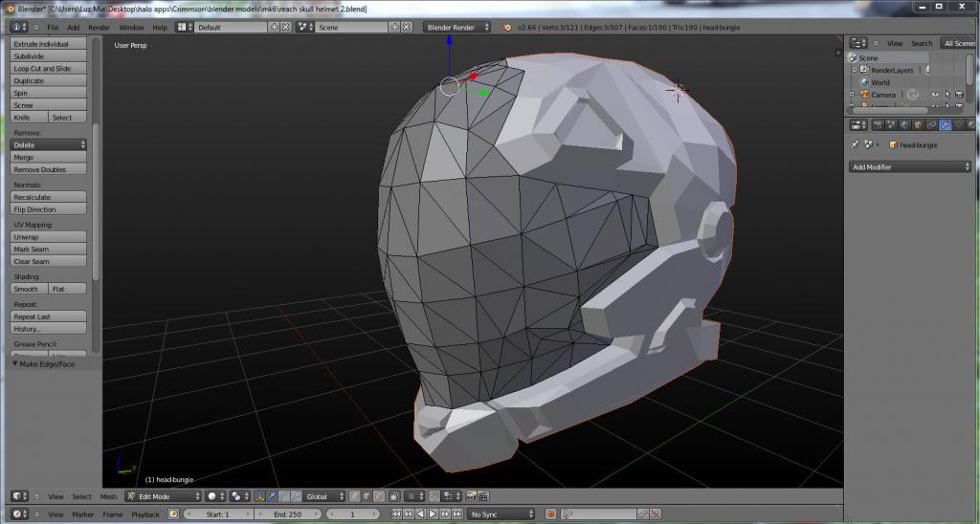Toggle limit selection to visible
980x524 pixels.
coord(394,496)
